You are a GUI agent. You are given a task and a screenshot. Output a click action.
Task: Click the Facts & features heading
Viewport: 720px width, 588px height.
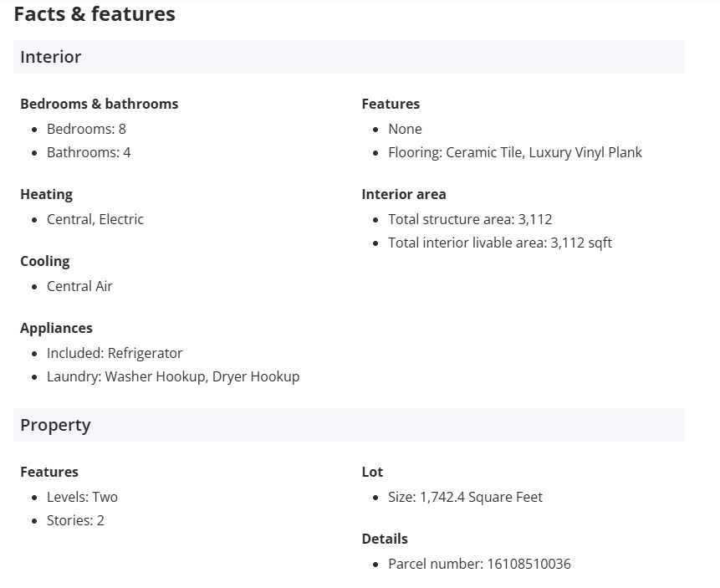tap(94, 14)
